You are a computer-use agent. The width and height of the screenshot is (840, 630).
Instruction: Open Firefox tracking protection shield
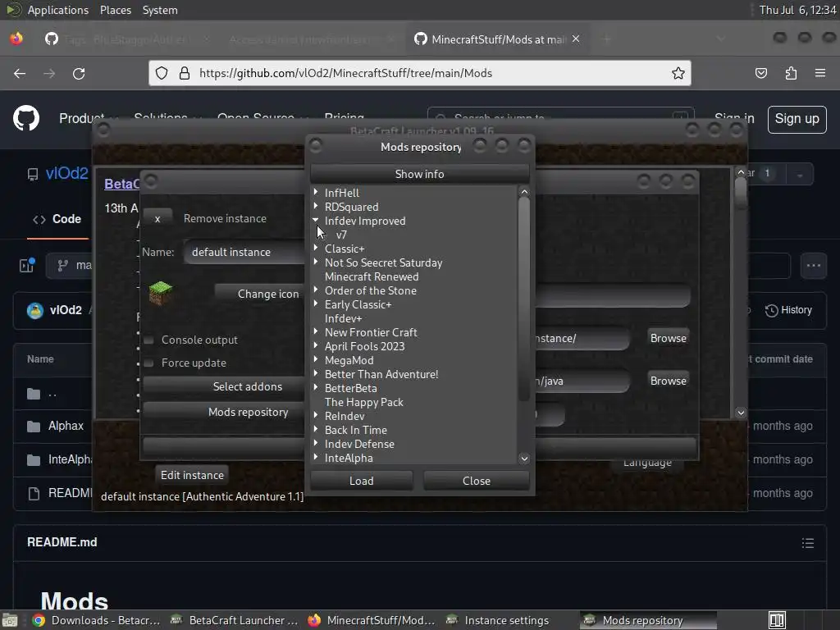pyautogui.click(x=162, y=73)
